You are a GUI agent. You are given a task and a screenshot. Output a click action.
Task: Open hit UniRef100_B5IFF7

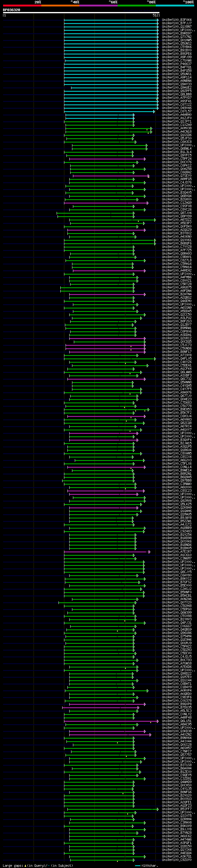(x=177, y=809)
